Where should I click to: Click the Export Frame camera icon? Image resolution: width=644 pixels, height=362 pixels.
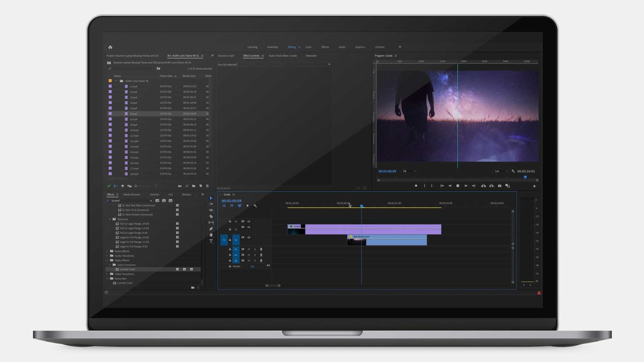pos(500,186)
